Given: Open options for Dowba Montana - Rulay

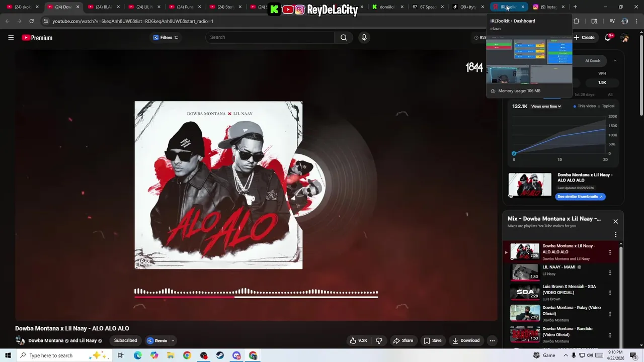Looking at the screenshot, I should click(610, 314).
